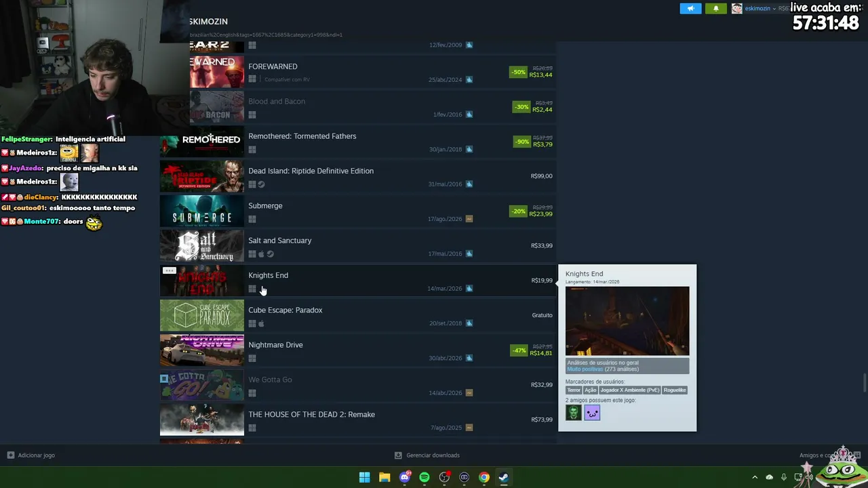Open Steam announcements megaphone button

690,8
